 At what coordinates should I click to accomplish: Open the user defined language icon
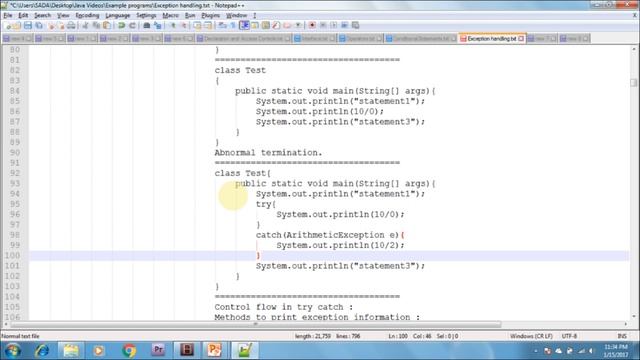[255, 26]
